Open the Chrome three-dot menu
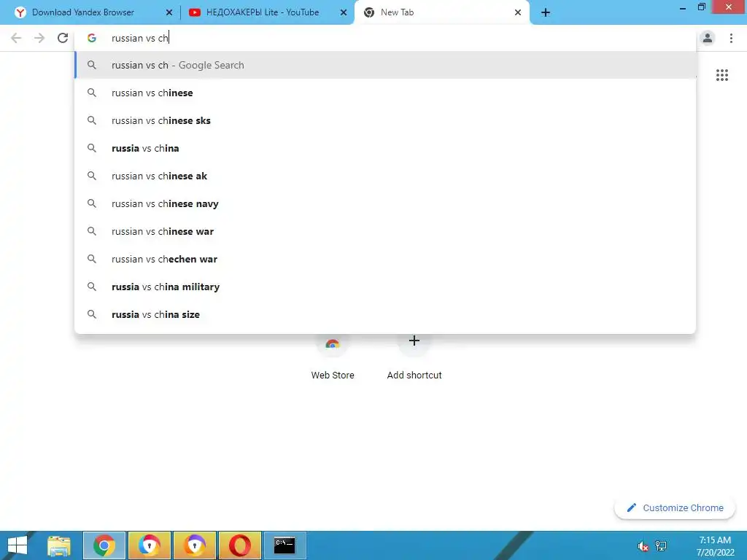 click(x=731, y=38)
